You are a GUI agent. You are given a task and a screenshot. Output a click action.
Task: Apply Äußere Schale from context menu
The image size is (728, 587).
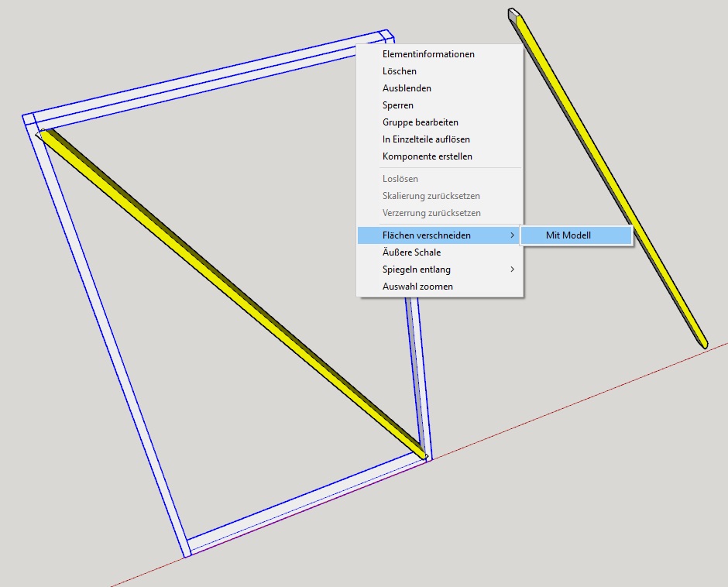tap(411, 252)
